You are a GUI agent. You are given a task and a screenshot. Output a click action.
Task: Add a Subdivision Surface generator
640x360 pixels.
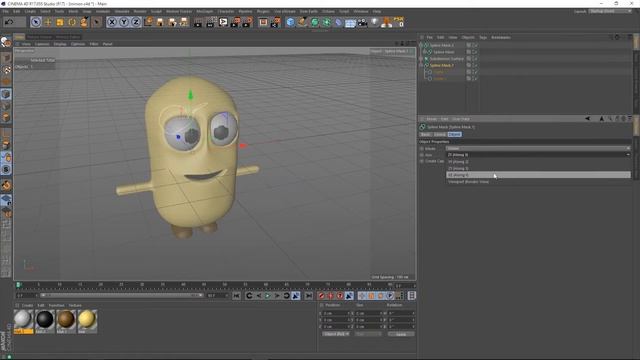pos(314,22)
